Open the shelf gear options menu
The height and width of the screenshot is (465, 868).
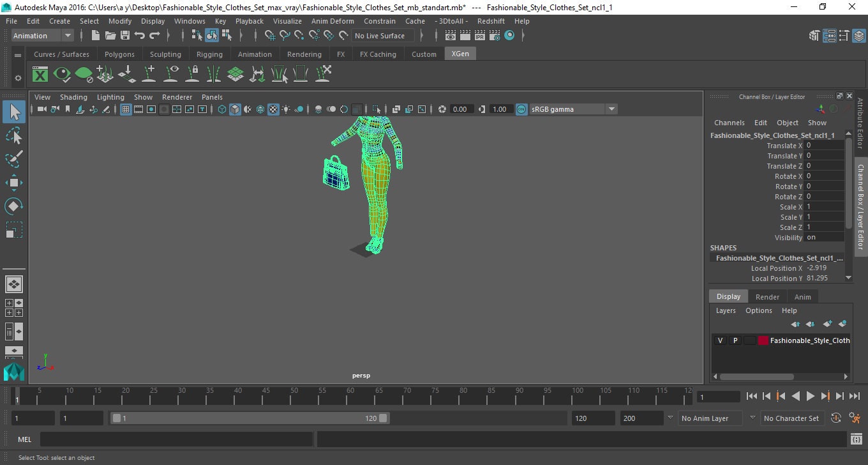coord(18,78)
